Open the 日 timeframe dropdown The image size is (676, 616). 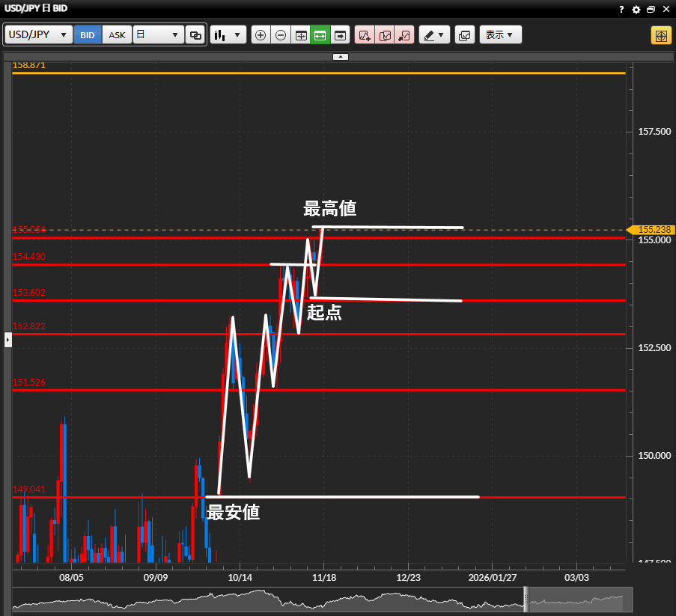point(158,35)
